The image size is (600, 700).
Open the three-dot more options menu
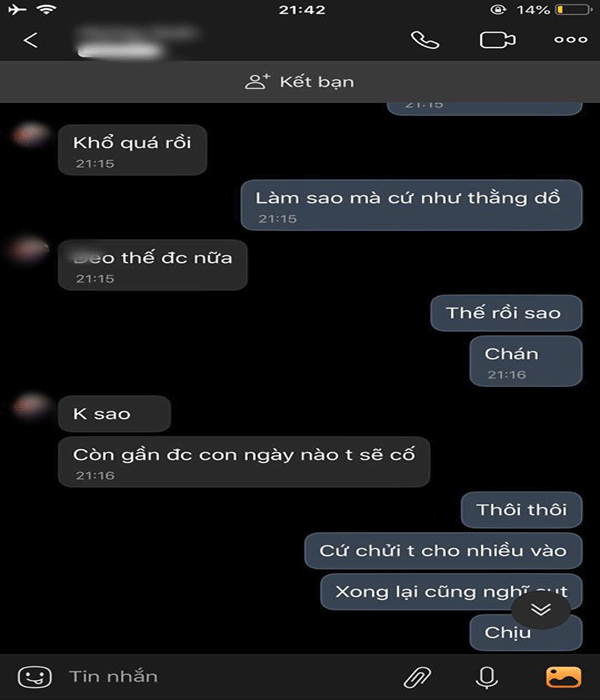[571, 40]
